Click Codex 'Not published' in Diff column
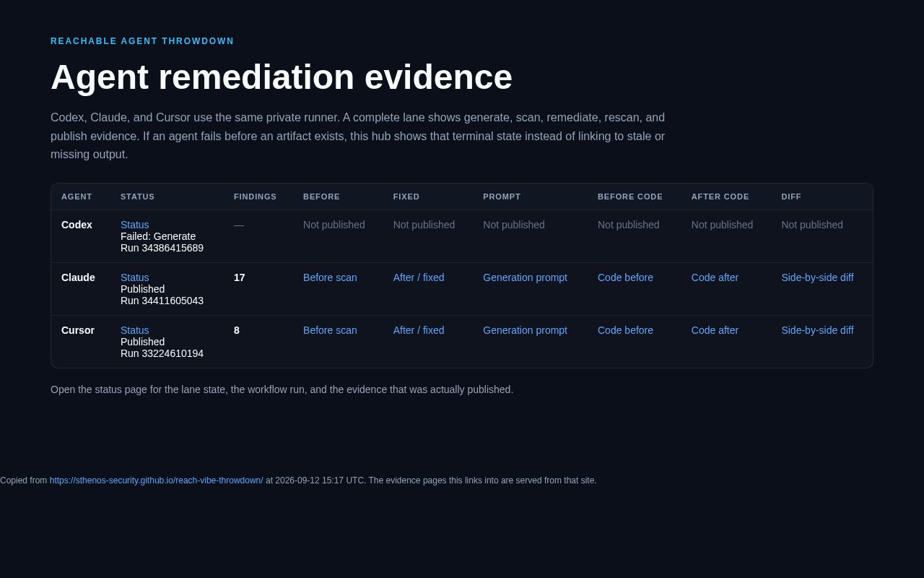Screen dimensions: 924x578 tap(812, 225)
